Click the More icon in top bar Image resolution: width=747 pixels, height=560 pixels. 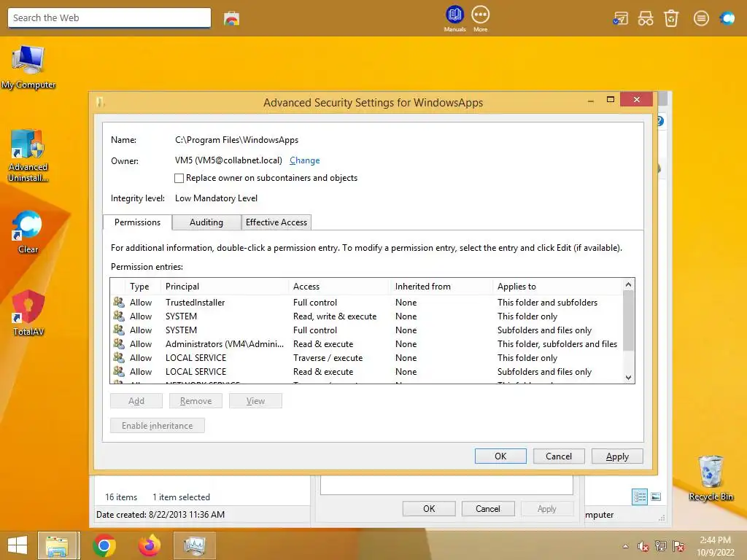[x=480, y=18]
